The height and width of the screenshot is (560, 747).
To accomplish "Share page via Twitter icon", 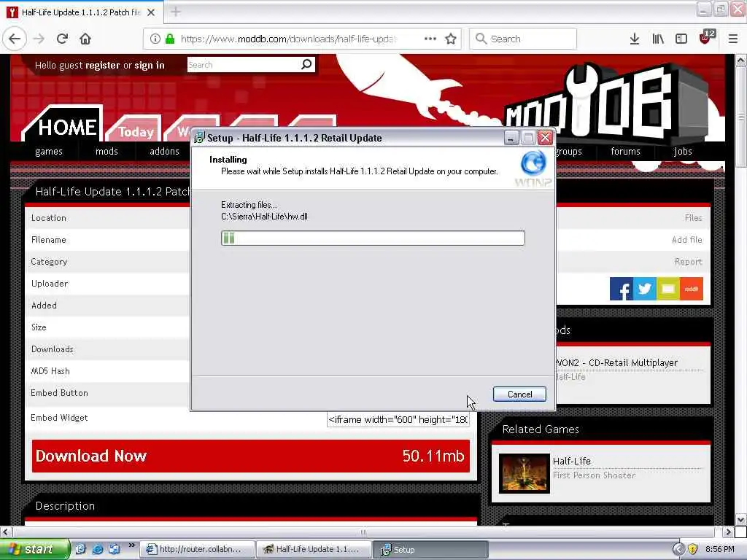I will click(645, 289).
